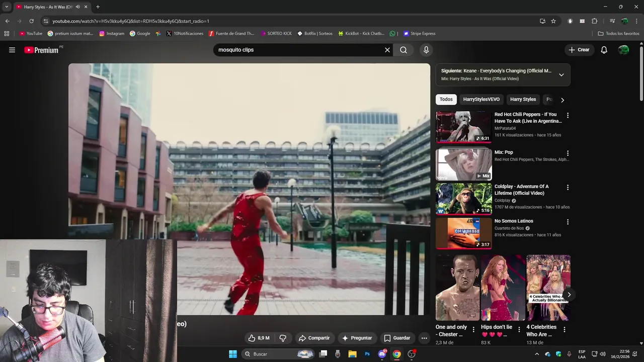Open the SORTEO KICK bookmark
Image resolution: width=644 pixels, height=362 pixels.
[276, 34]
